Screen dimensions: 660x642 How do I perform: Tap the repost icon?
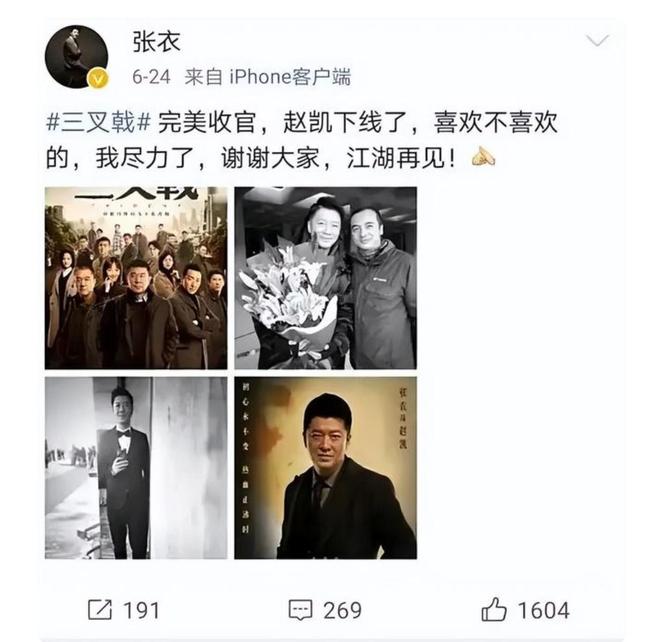(x=100, y=610)
